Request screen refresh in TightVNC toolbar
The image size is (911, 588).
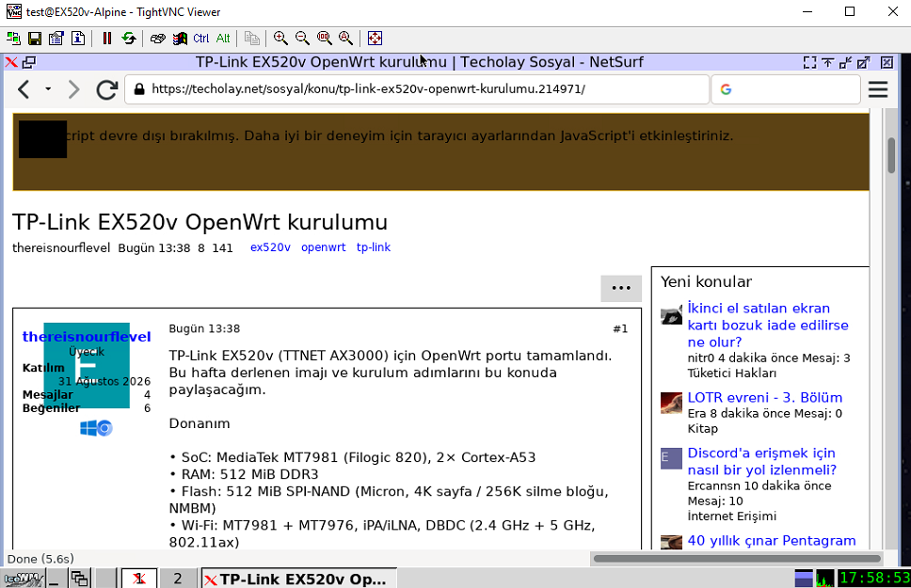pyautogui.click(x=128, y=39)
